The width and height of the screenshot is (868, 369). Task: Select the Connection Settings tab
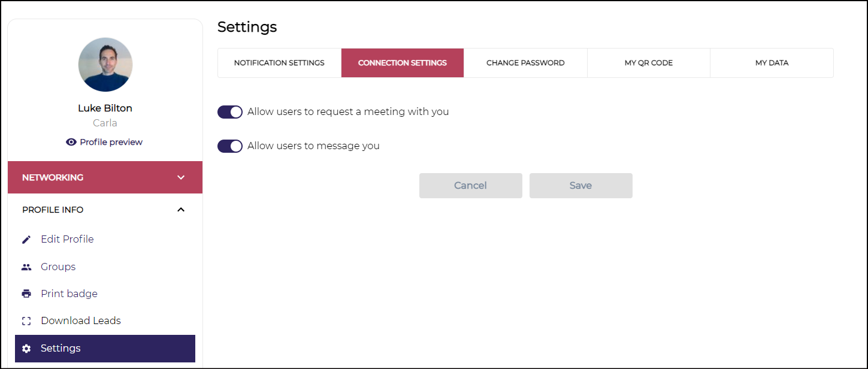[403, 63]
